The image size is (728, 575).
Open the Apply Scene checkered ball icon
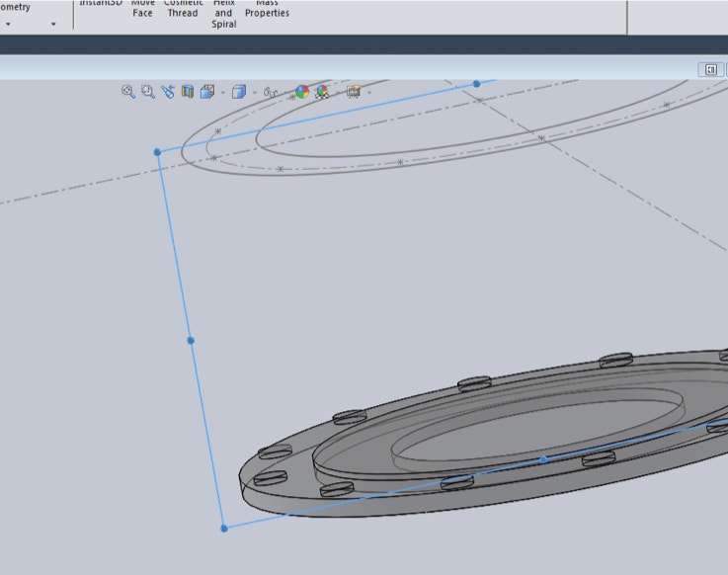[322, 92]
